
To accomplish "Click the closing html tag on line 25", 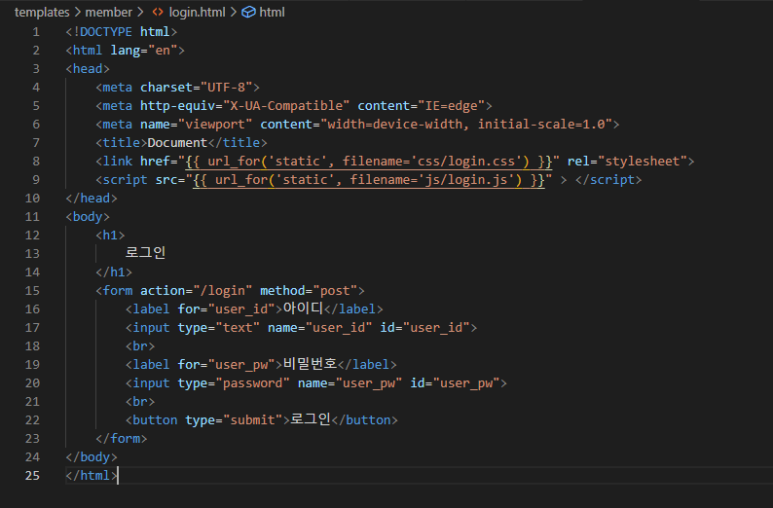I will [91, 476].
